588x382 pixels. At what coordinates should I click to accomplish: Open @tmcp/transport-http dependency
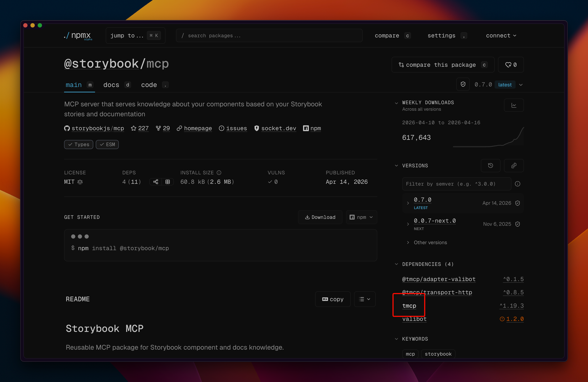tap(437, 292)
